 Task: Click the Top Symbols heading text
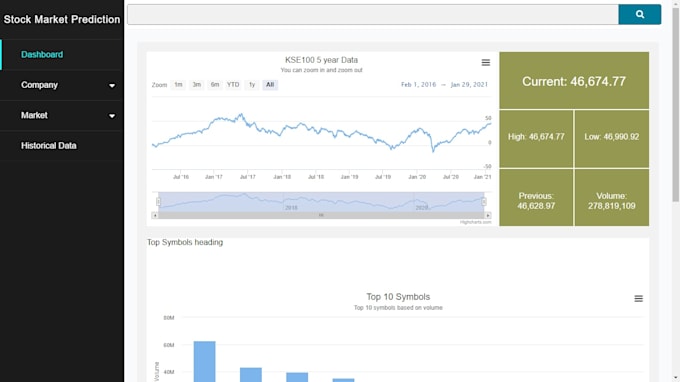coord(185,242)
